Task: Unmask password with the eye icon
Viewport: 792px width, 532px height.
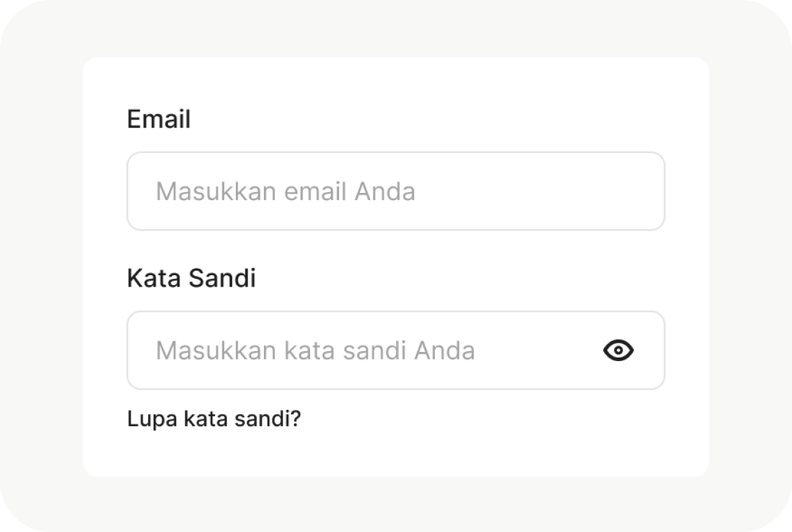Action: 618,350
